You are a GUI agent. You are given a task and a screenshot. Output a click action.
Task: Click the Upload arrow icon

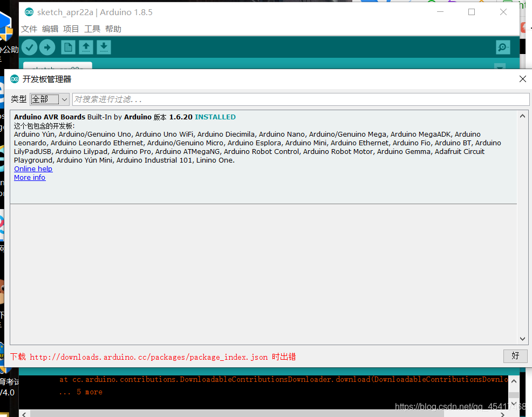coord(47,48)
